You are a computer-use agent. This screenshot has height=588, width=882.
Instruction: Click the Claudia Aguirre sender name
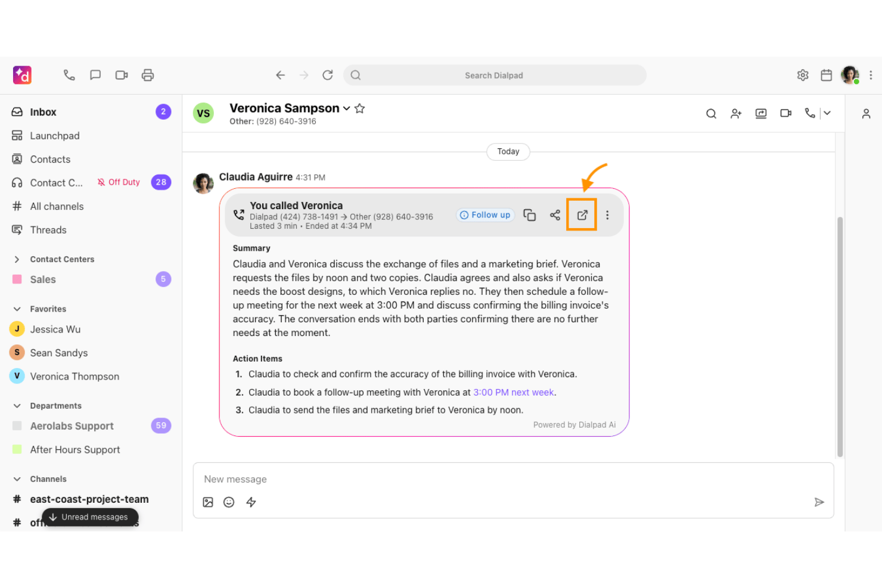click(256, 177)
